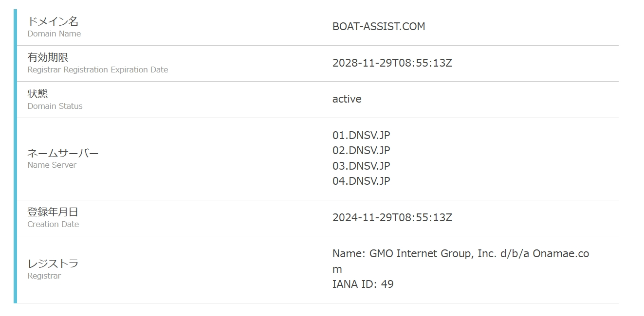Click the 登録年月日 label
This screenshot has height=316, width=644.
[x=53, y=212]
